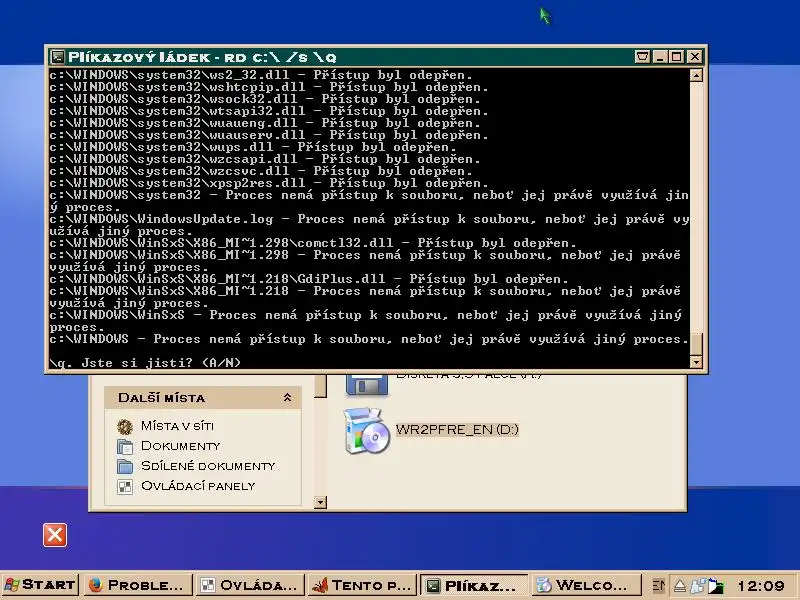Click the 12:09 taskbar clock

(761, 585)
